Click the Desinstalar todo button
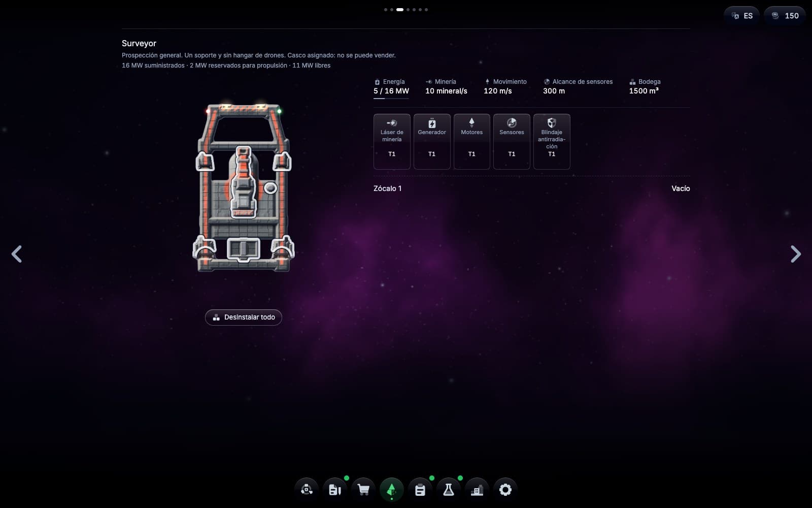The width and height of the screenshot is (812, 508). point(244,317)
